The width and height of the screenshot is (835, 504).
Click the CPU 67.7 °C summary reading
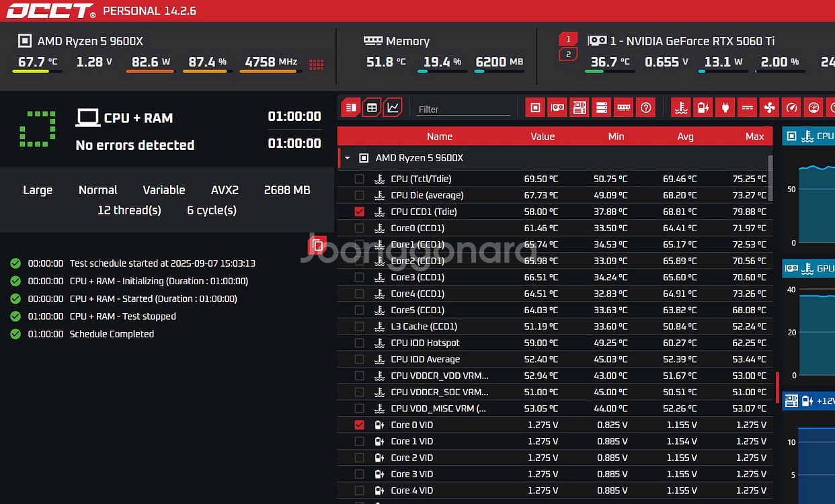pos(38,62)
